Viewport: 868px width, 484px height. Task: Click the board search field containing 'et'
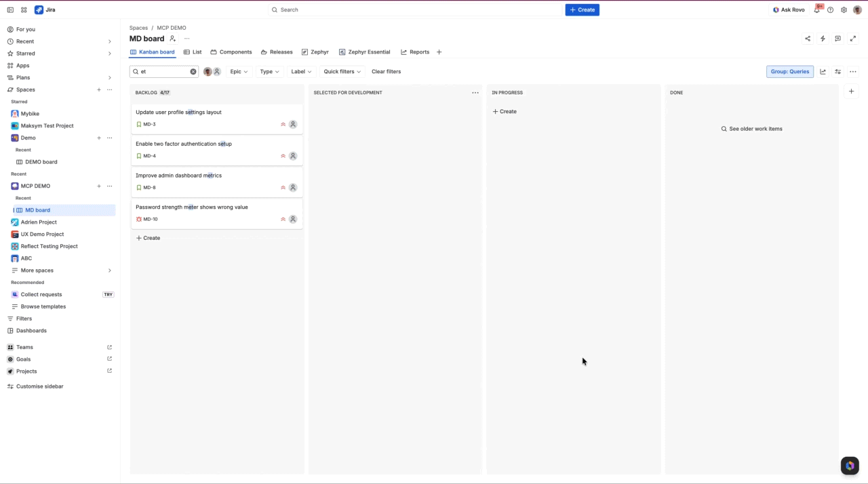[x=163, y=72]
